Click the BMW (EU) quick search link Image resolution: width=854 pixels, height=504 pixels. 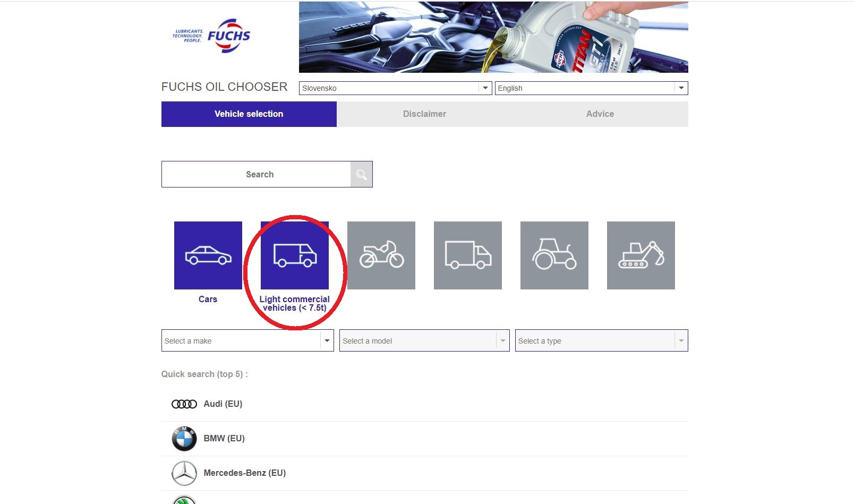[x=224, y=439]
